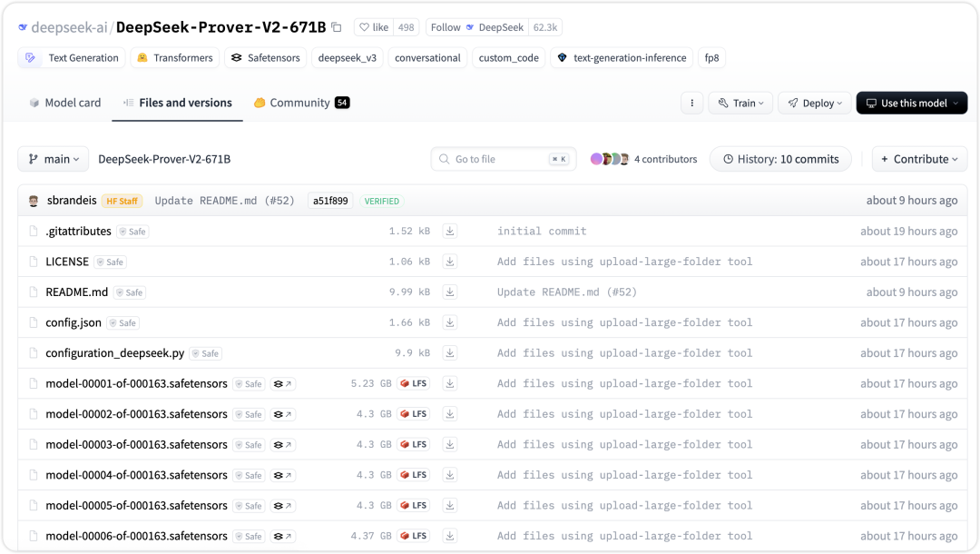Download model-00006-of-000163.safetensors
The width and height of the screenshot is (980, 554).
coord(449,536)
